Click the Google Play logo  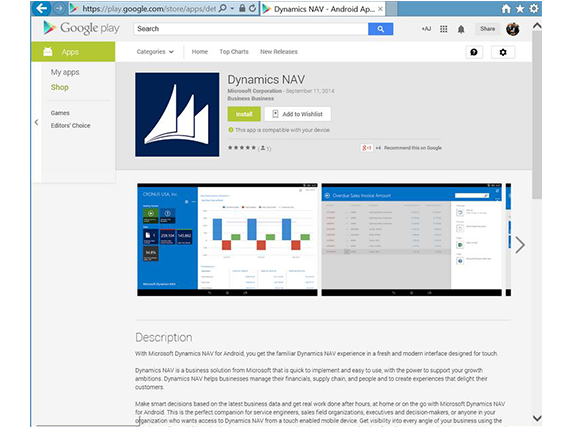click(81, 28)
